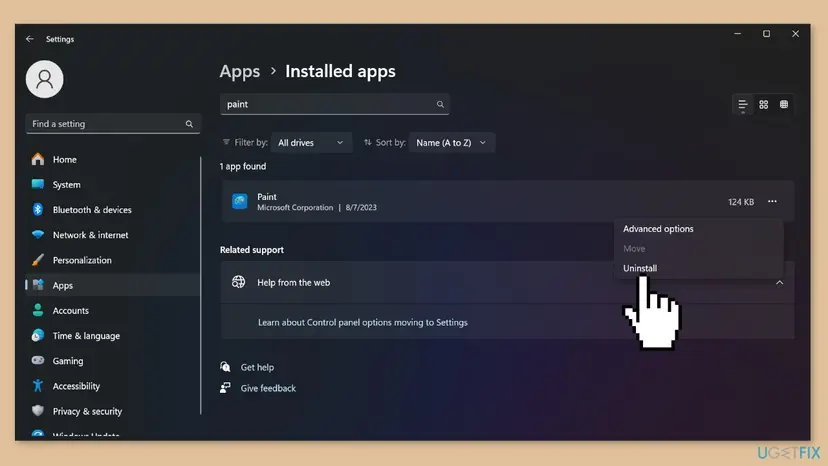Switch to grid view layout
828x466 pixels.
tap(764, 105)
